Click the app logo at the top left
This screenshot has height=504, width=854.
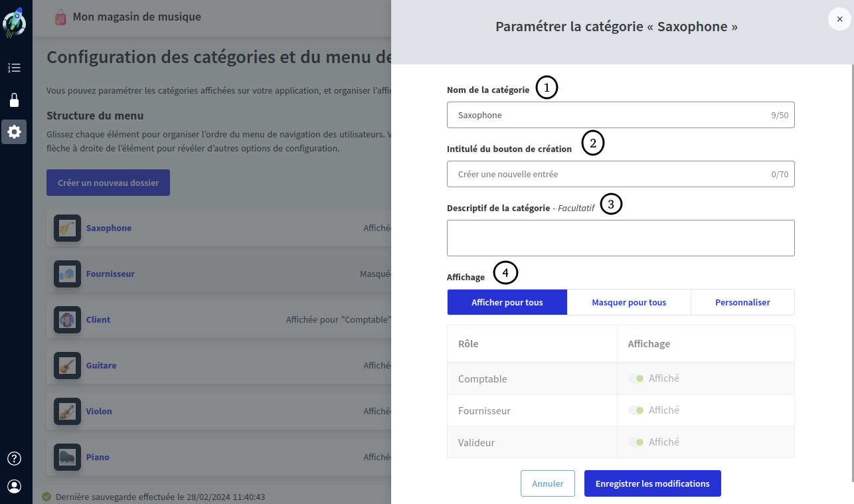pos(15,22)
